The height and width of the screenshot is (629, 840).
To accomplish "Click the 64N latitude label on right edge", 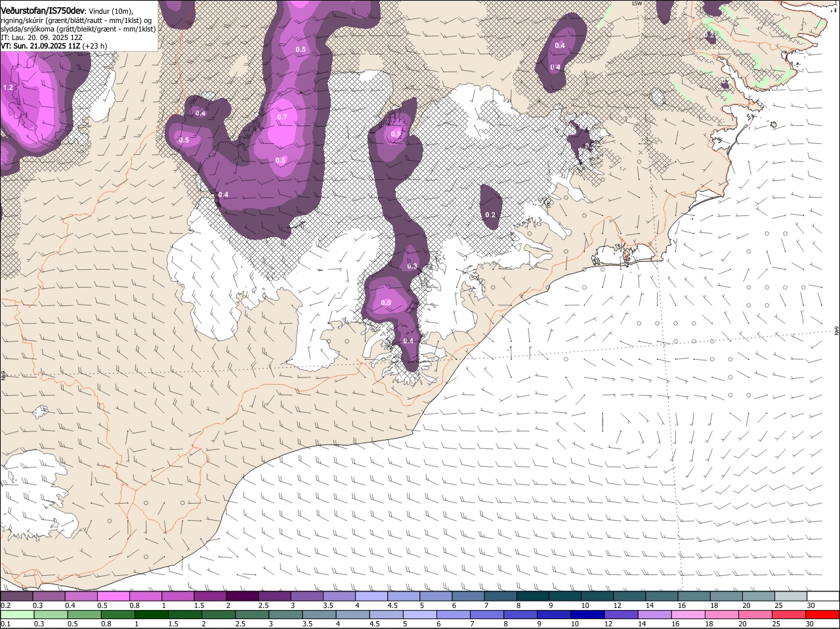I will (x=837, y=330).
